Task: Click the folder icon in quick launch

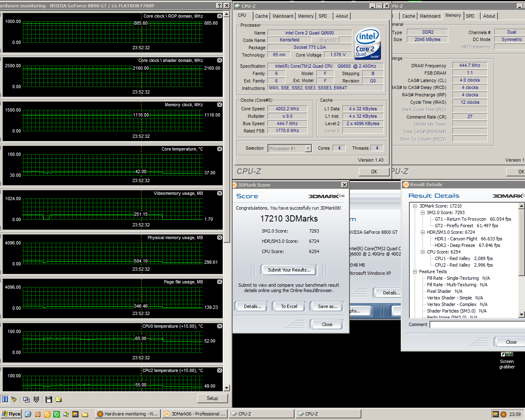Action: pos(85,414)
